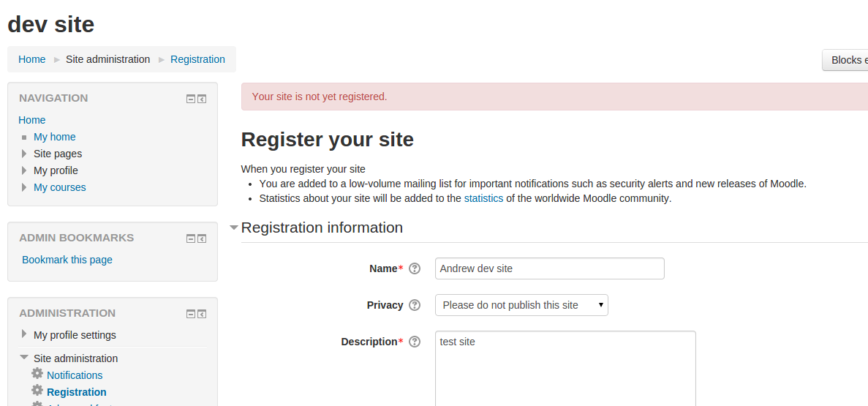
Task: Expand Site pages in navigation tree
Action: [24, 154]
